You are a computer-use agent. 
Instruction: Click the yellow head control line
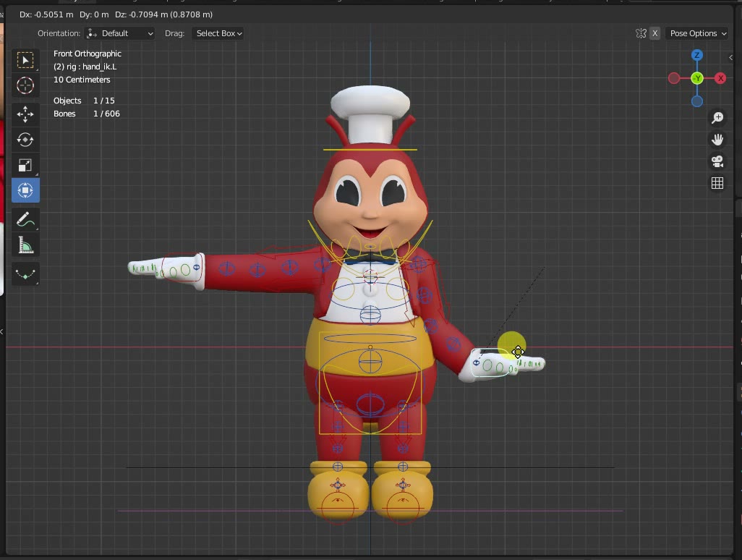coord(370,150)
